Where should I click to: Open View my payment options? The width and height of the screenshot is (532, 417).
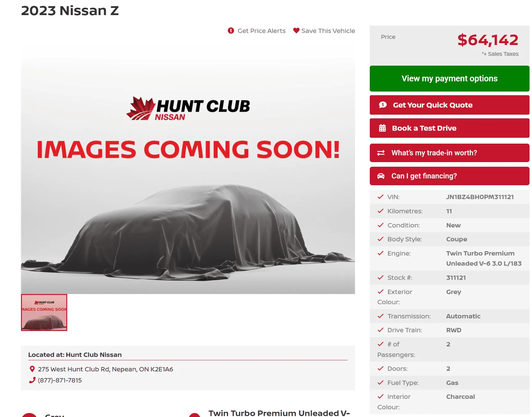[x=449, y=79]
